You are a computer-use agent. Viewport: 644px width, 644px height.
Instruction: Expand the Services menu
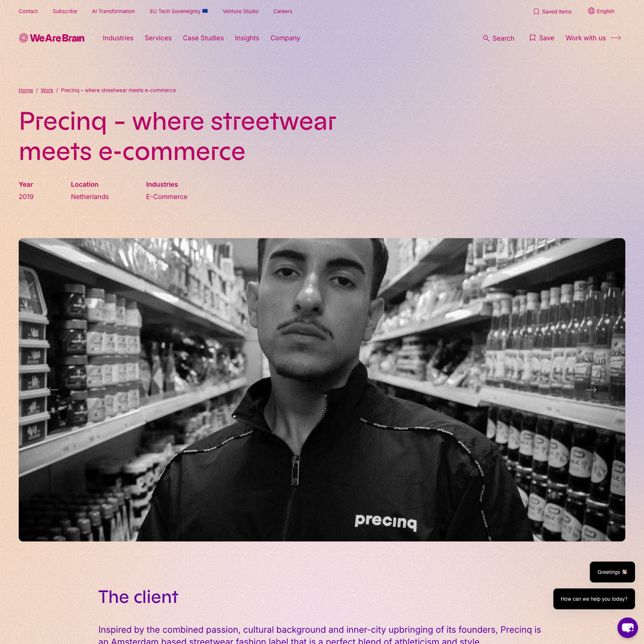[158, 38]
